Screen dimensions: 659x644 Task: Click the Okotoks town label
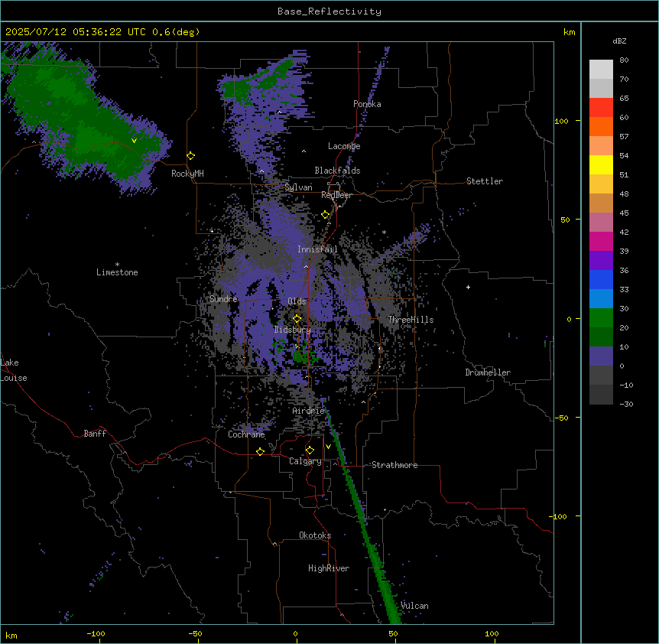pos(315,535)
